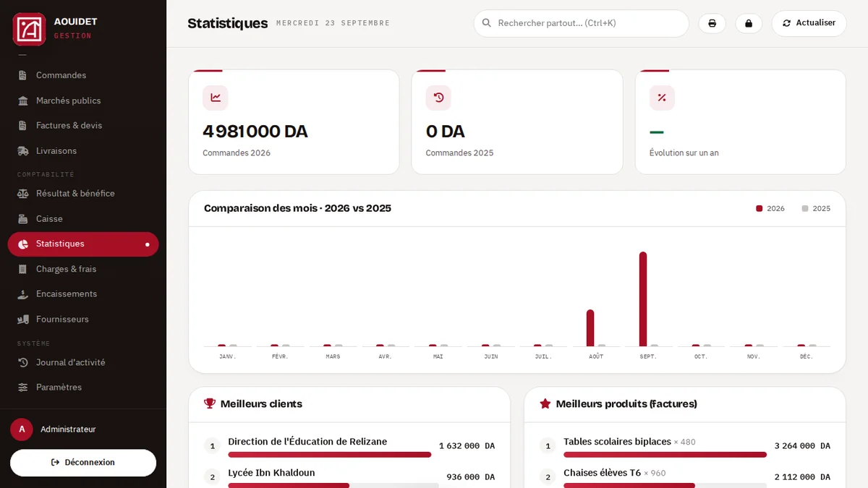Toggle the 2026 legend entry
The width and height of the screenshot is (868, 488).
point(770,208)
